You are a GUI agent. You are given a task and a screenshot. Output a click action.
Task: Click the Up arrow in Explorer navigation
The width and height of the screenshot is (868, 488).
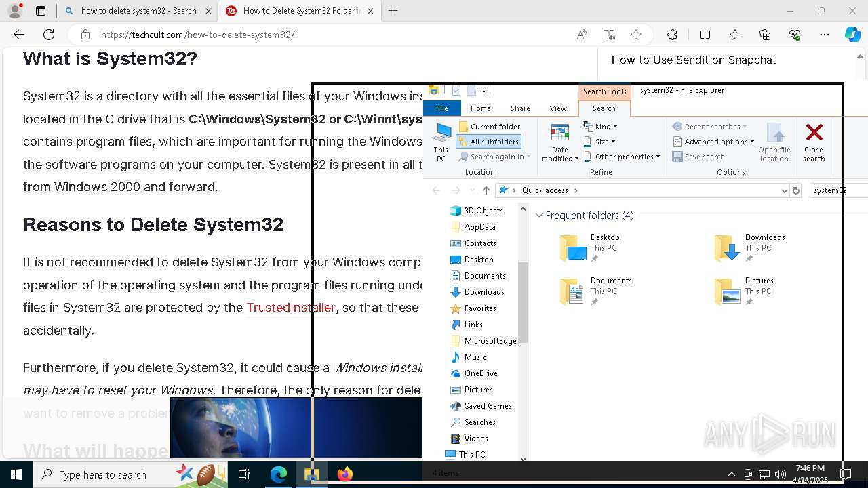[x=486, y=190]
